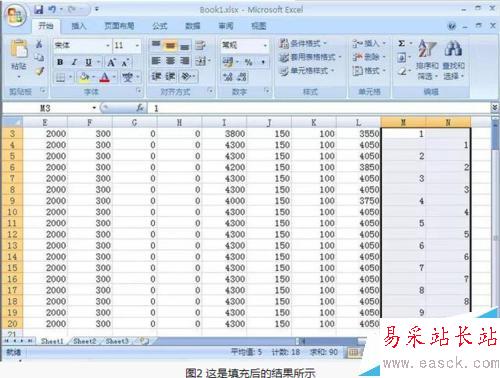Cut the selection with scissors icon
Viewport: 500px width, 378px height.
39,44
